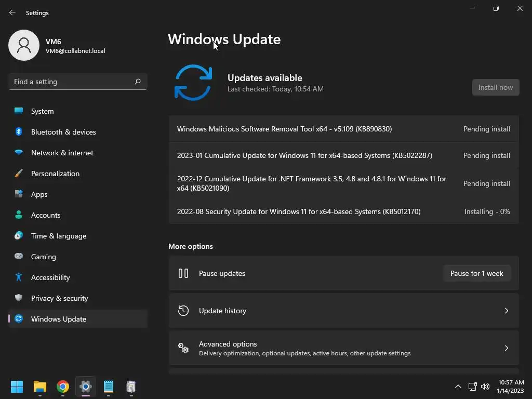Click the Windows Update sync icon in sidebar
The image size is (532, 399).
(19, 318)
